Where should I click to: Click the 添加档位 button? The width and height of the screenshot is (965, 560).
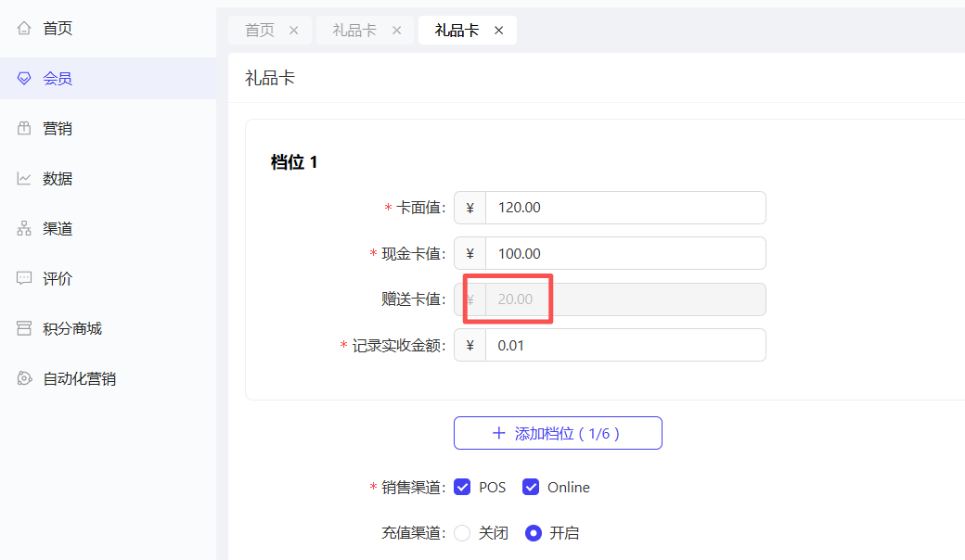tap(558, 433)
